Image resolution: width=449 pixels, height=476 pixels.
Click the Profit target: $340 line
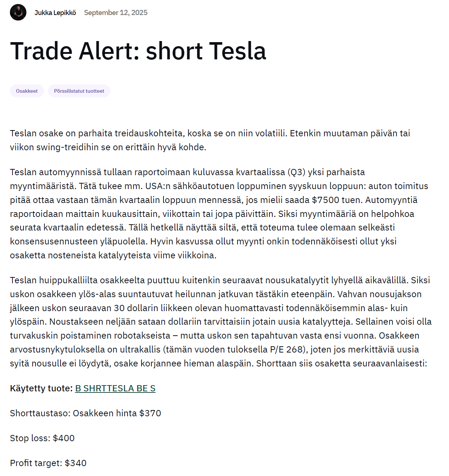(x=48, y=463)
